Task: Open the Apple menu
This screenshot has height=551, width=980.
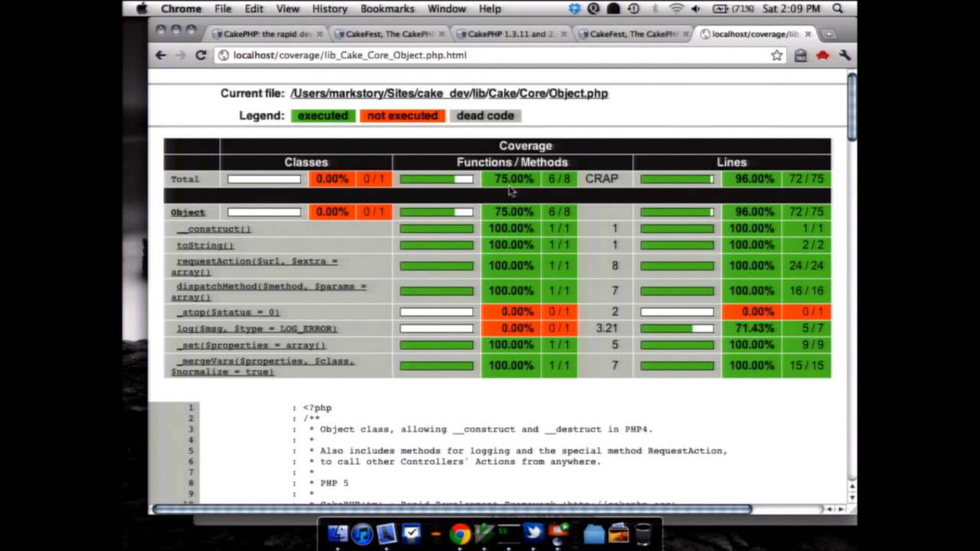Action: coord(141,8)
